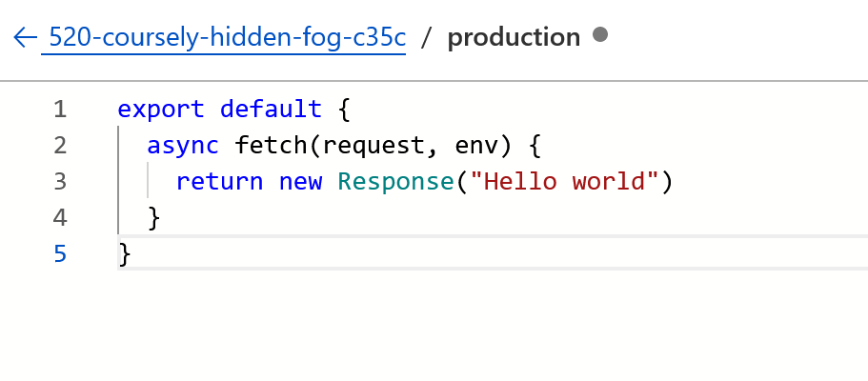Click the async keyword on line 2
The height and width of the screenshot is (381, 868).
(x=183, y=146)
